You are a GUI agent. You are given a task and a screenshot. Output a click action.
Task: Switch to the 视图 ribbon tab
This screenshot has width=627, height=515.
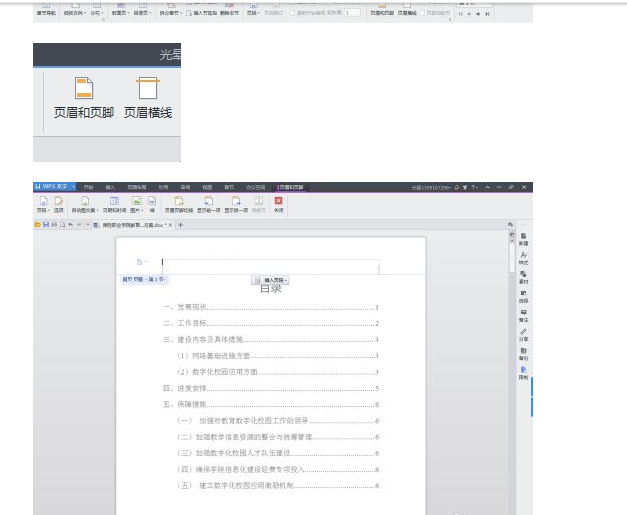click(x=207, y=187)
